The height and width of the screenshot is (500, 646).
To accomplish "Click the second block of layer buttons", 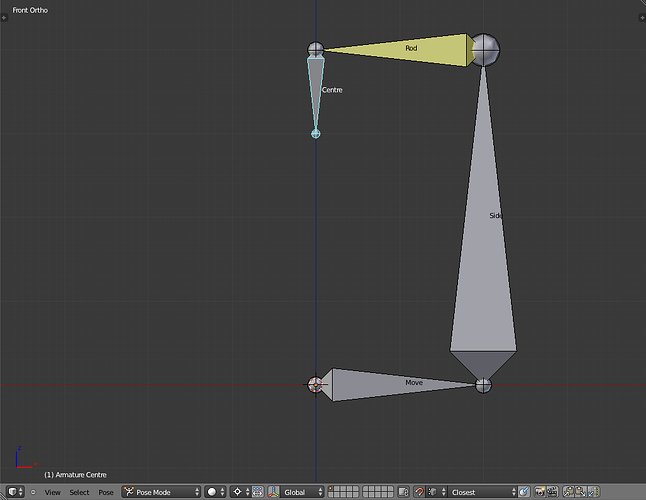I will point(378,492).
